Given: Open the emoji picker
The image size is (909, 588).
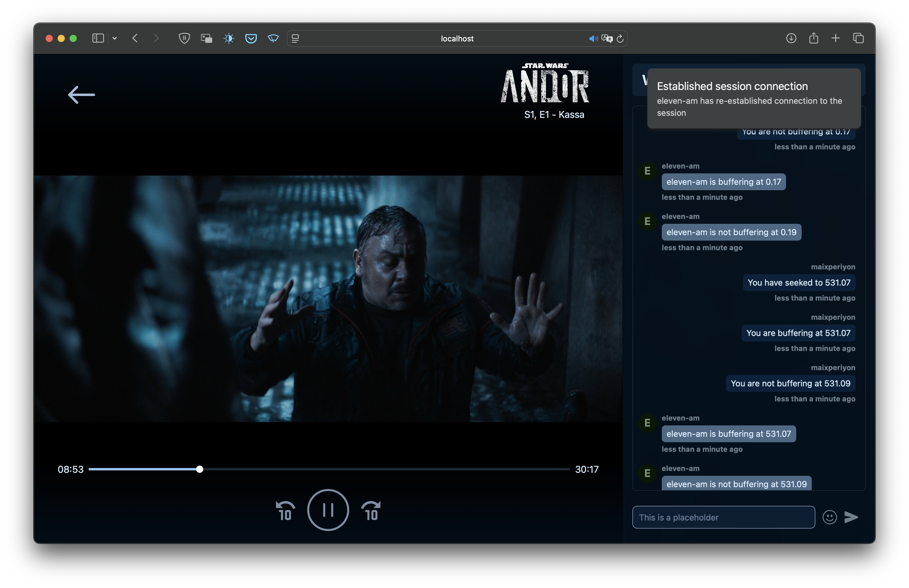Looking at the screenshot, I should click(829, 517).
